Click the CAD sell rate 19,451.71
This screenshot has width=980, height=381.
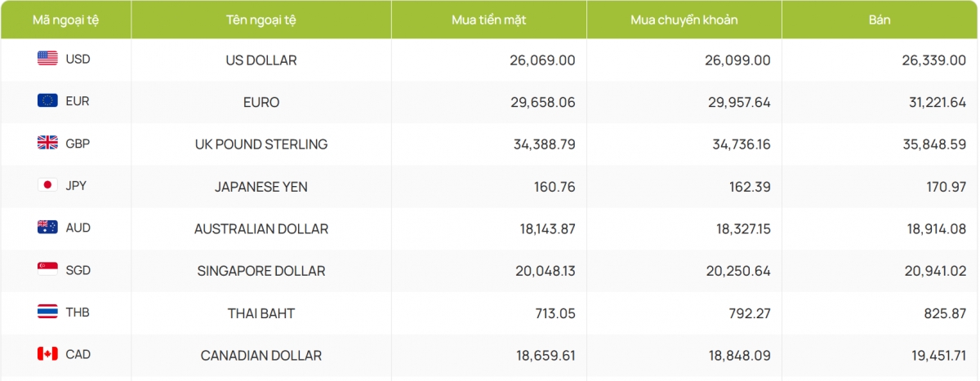coord(931,356)
